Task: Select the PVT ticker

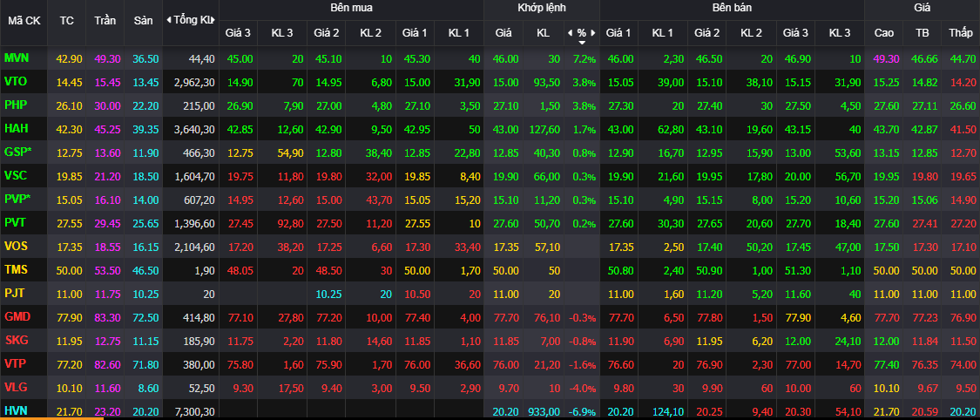Action: click(16, 222)
